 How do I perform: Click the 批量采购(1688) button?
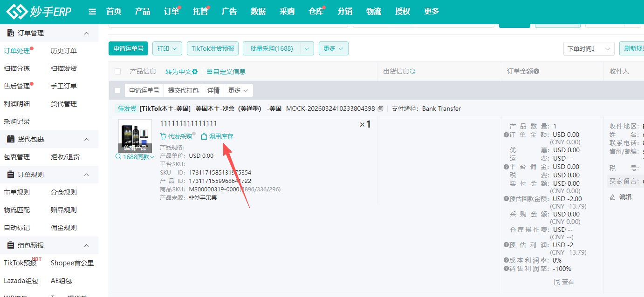click(x=272, y=48)
